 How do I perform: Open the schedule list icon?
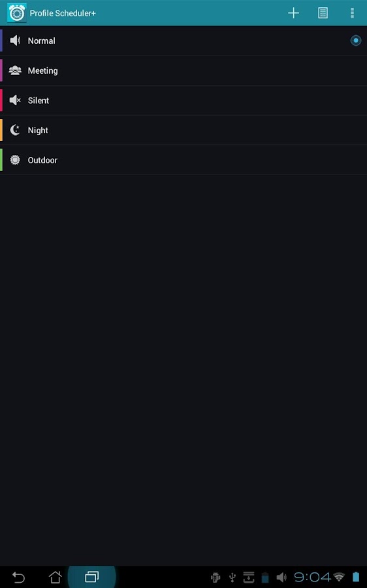coord(323,13)
